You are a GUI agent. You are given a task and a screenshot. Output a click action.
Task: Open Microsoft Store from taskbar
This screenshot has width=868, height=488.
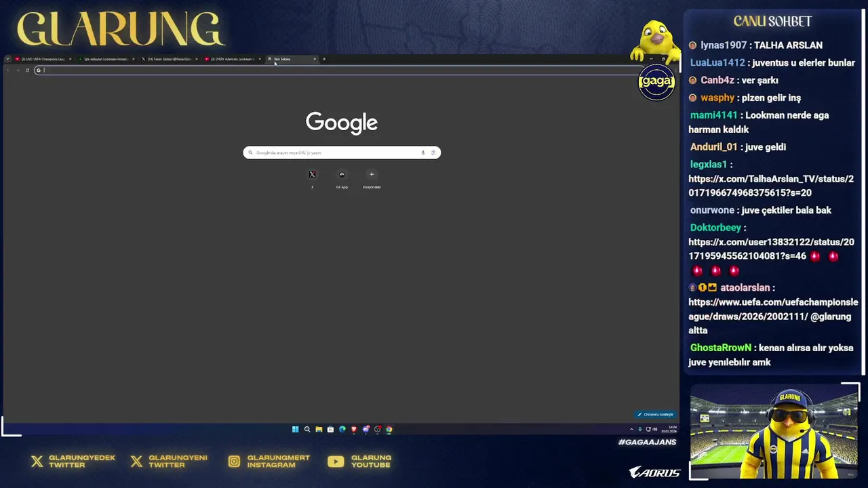(x=330, y=429)
